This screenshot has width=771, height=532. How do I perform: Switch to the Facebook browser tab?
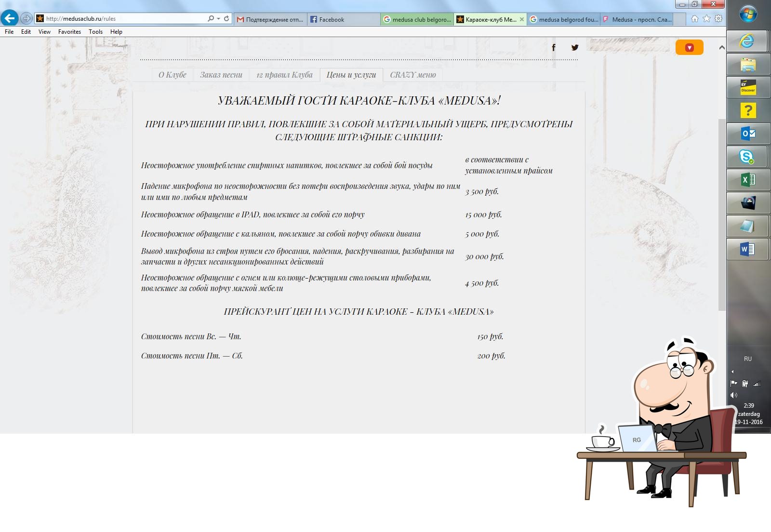point(344,19)
